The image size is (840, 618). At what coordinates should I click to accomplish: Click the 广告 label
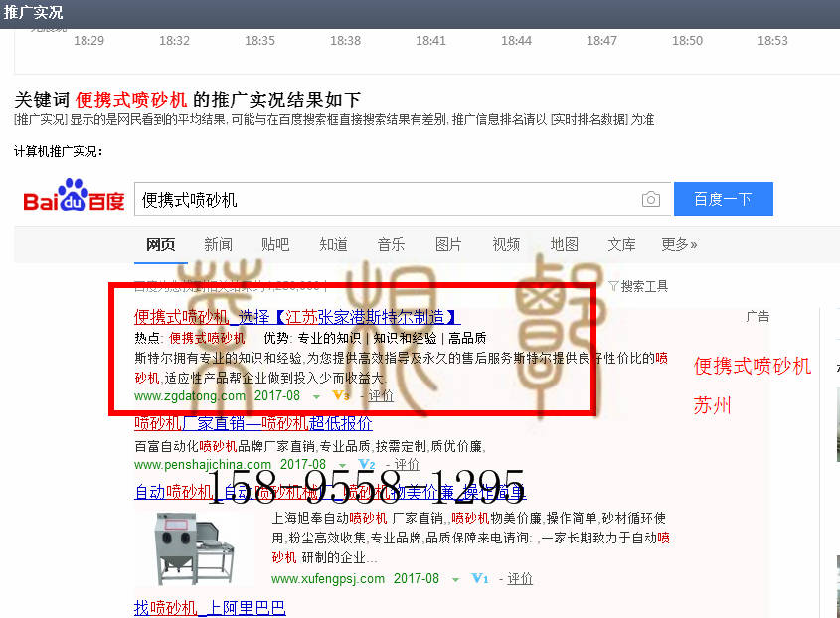(x=757, y=317)
